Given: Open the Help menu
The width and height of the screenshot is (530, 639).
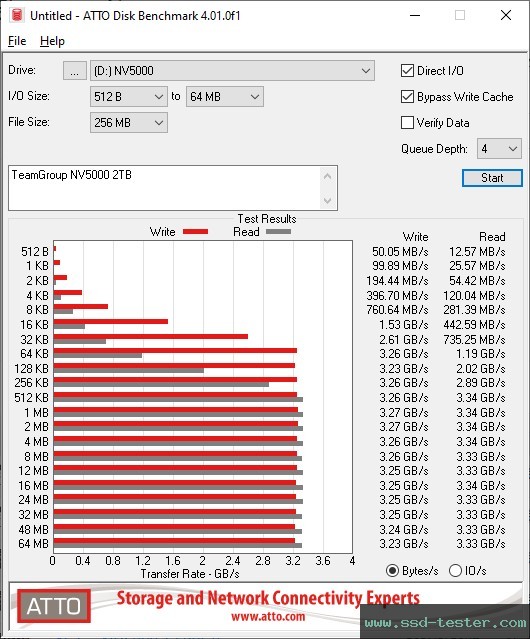Looking at the screenshot, I should tap(52, 41).
